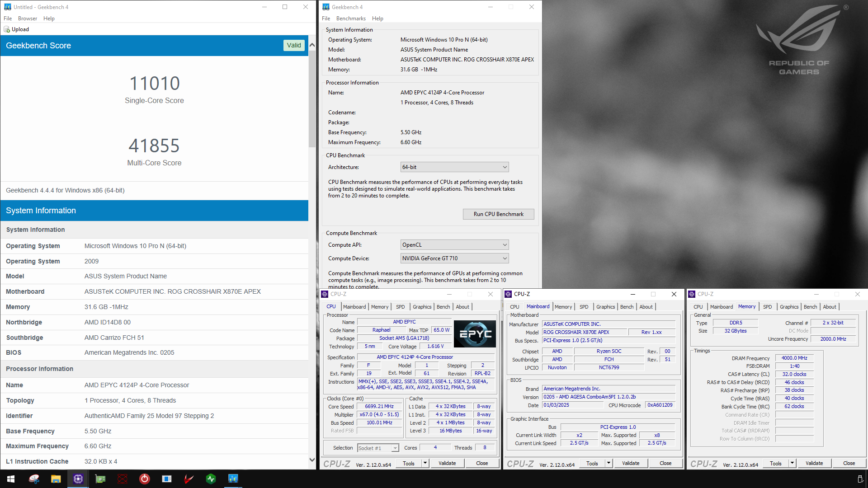The height and width of the screenshot is (488, 868).
Task: Click the Core Voltage 1.616 V value
Action: point(435,347)
